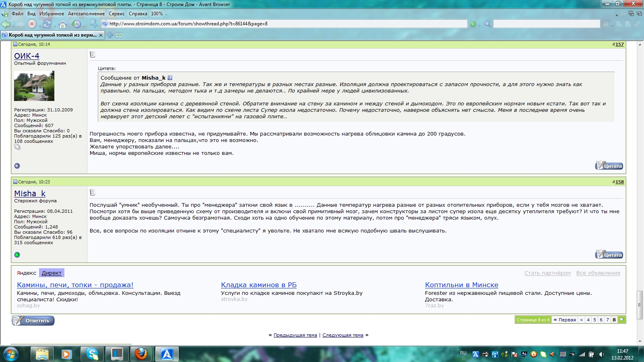644x362 pixels.
Task: Toggle offline status indicator of ОИК-4
Action: 17,166
